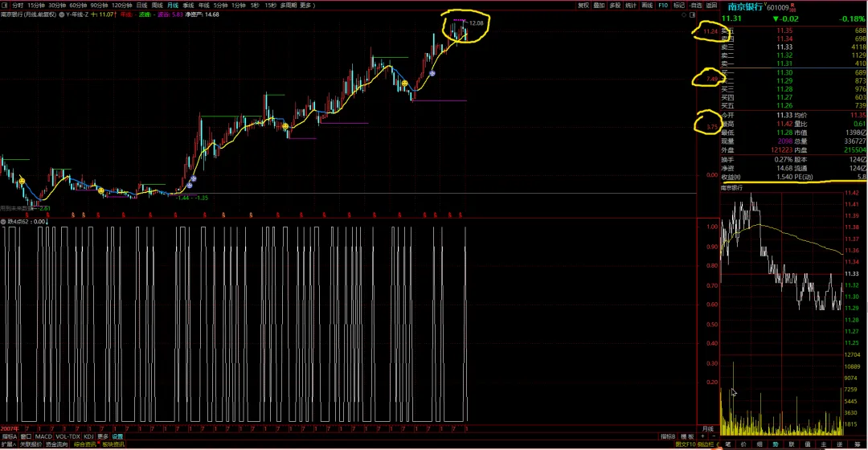Open the 复权 adjustment options
Image resolution: width=868 pixels, height=450 pixels.
[x=583, y=5]
